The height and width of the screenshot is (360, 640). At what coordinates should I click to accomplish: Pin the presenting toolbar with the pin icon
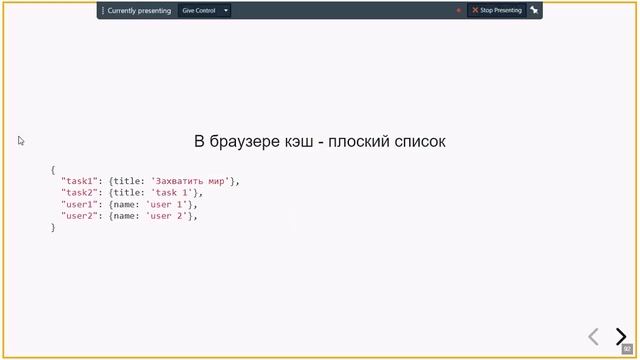(x=534, y=10)
